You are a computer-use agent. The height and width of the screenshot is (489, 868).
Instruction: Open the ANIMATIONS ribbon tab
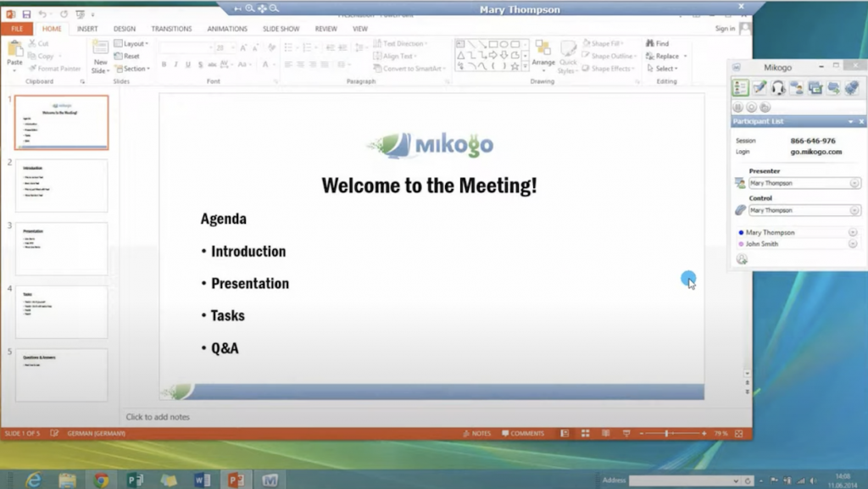226,28
